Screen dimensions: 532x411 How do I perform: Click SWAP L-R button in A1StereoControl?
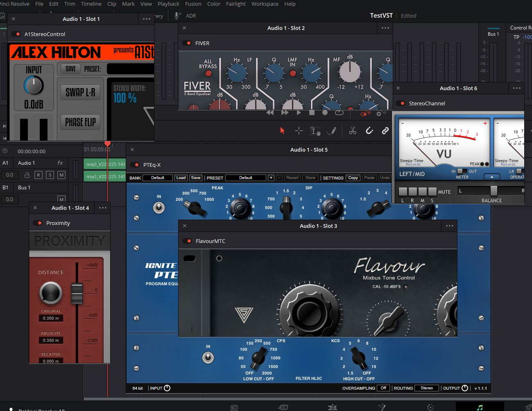pos(80,92)
